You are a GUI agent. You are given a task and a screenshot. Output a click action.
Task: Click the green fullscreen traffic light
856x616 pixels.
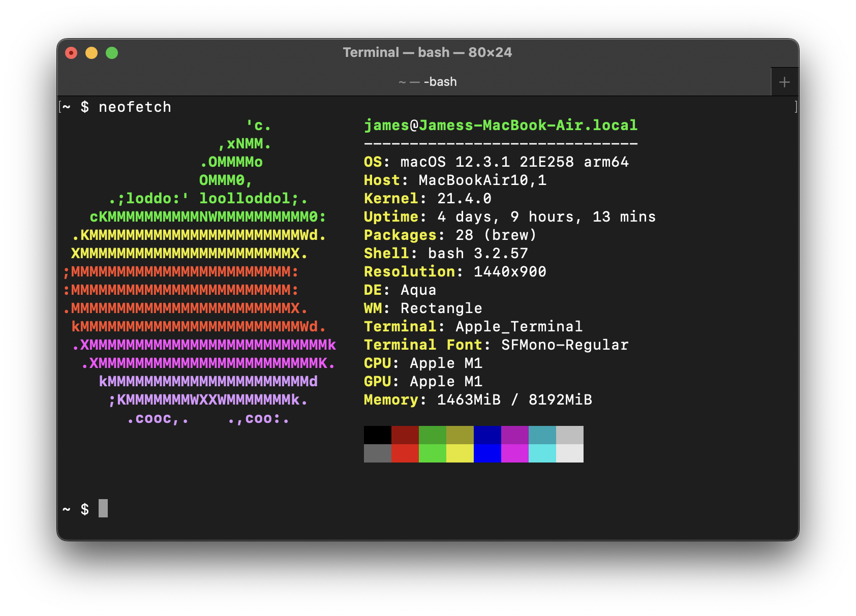pyautogui.click(x=111, y=52)
